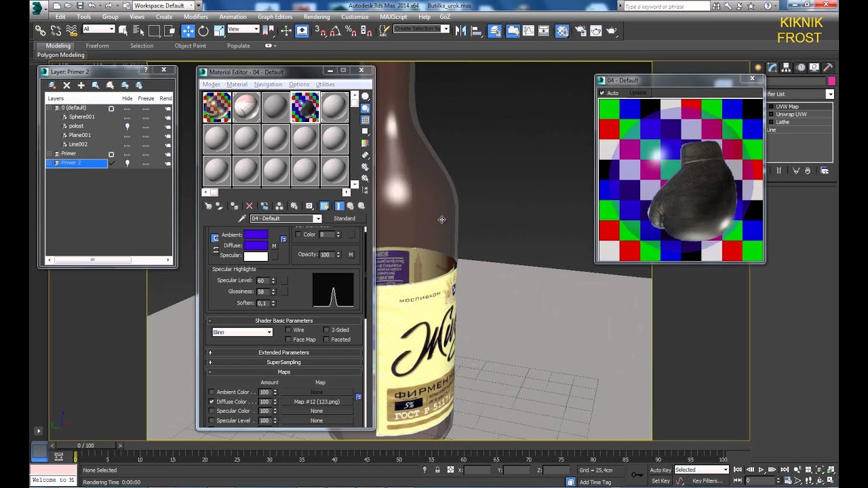Activate the Select and Move tool

click(x=188, y=30)
